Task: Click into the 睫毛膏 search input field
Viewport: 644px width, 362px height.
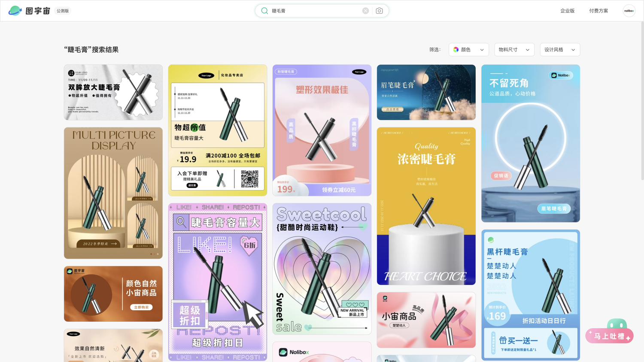Action: (x=316, y=11)
